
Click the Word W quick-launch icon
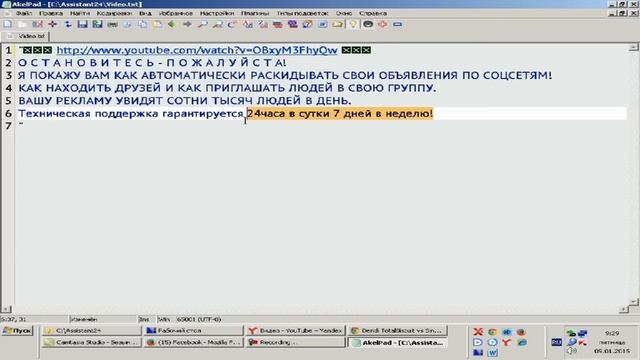click(x=492, y=353)
